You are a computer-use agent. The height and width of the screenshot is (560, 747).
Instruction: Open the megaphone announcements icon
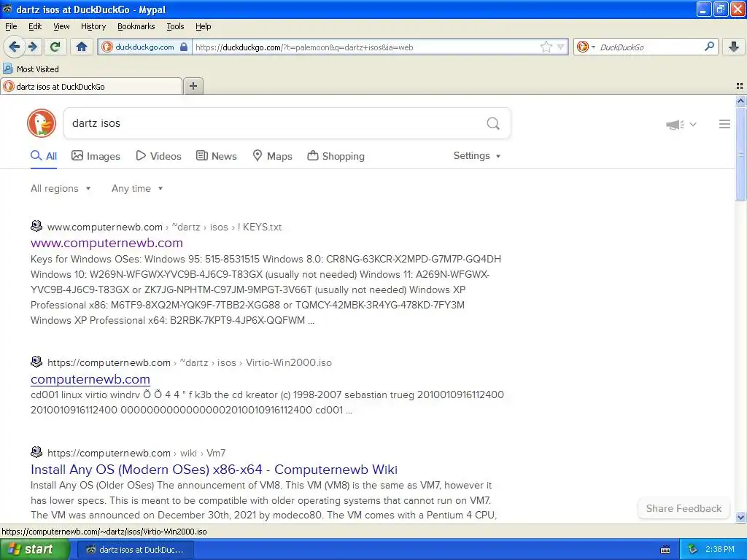pos(675,125)
